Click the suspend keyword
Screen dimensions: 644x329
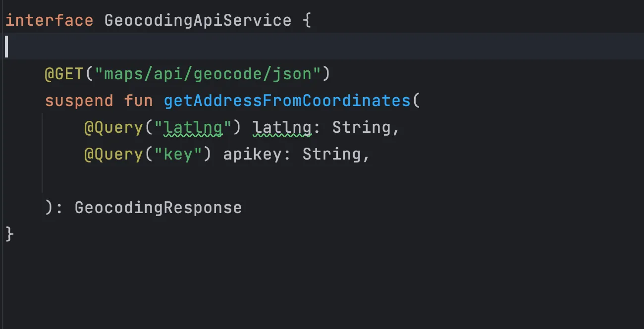click(x=79, y=101)
